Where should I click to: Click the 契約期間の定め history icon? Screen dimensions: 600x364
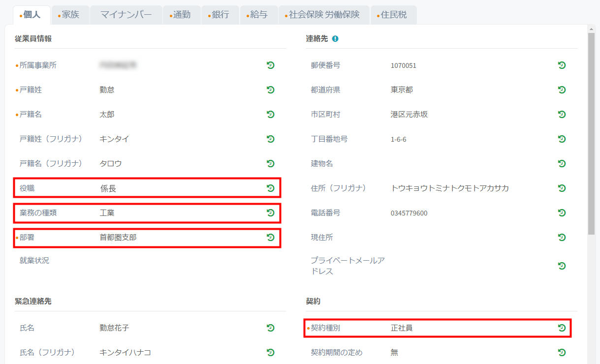[x=562, y=352]
